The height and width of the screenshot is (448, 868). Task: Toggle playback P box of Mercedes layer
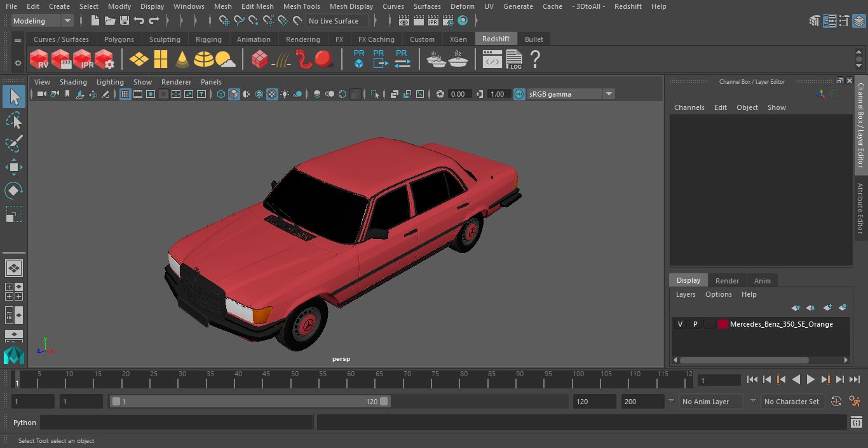695,324
